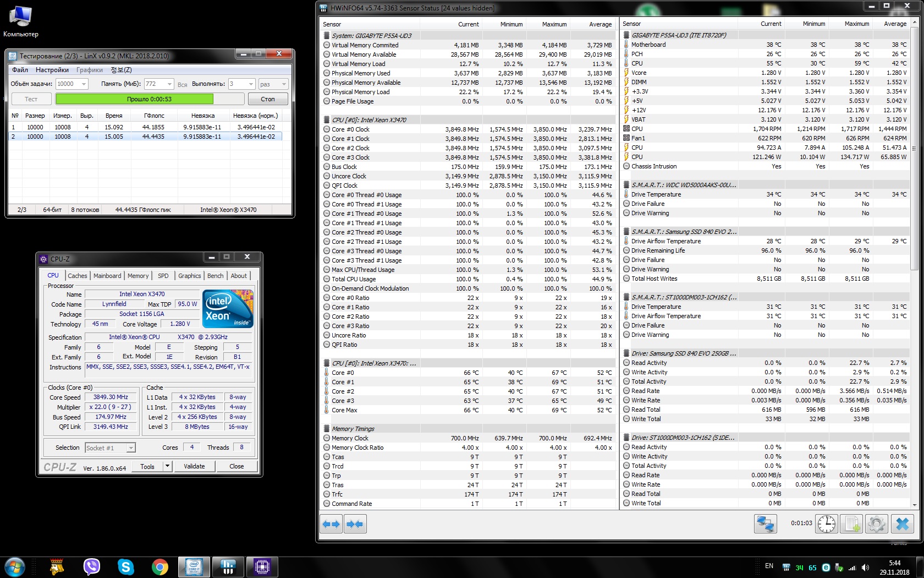
Task: Click the Вся memory link in LinX
Action: tap(183, 85)
